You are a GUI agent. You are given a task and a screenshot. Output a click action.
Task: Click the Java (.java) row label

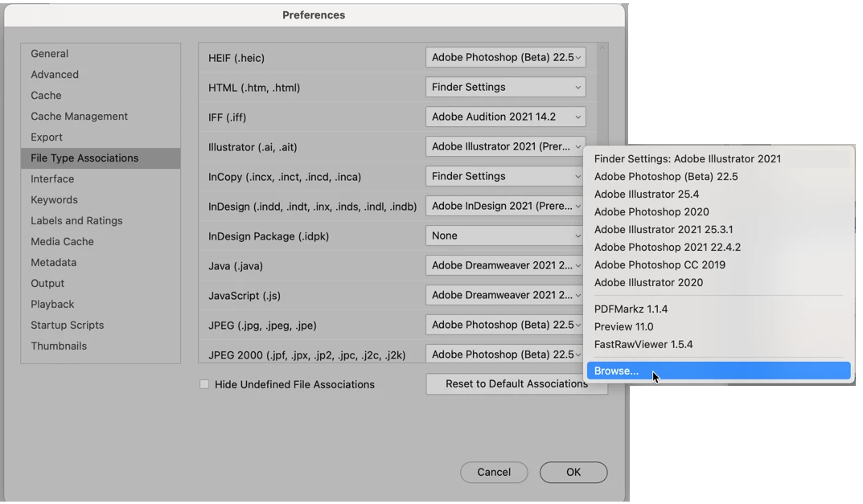tap(236, 266)
